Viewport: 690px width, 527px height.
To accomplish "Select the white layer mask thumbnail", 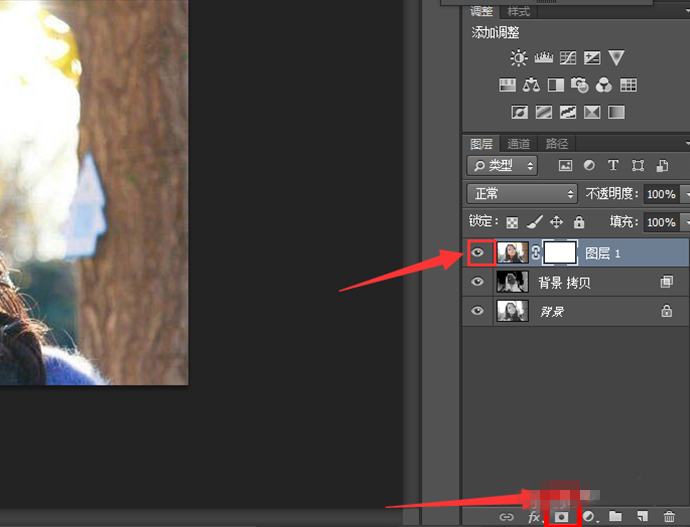I will 560,253.
